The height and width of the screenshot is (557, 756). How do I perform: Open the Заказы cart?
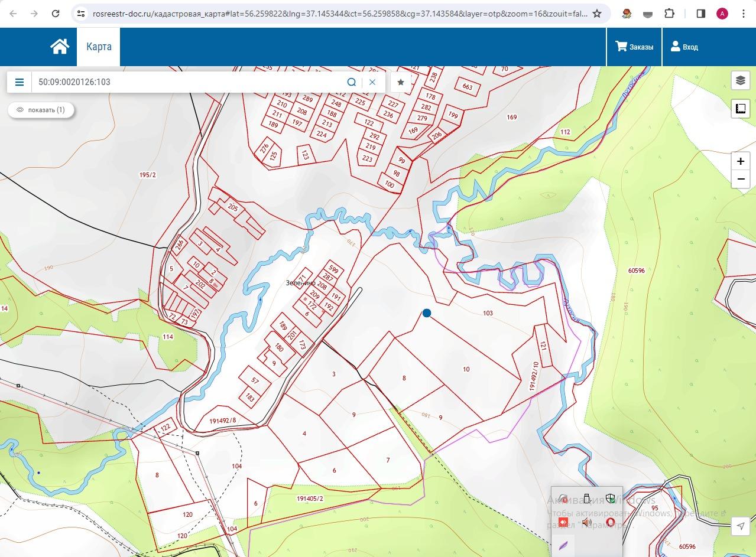(634, 47)
